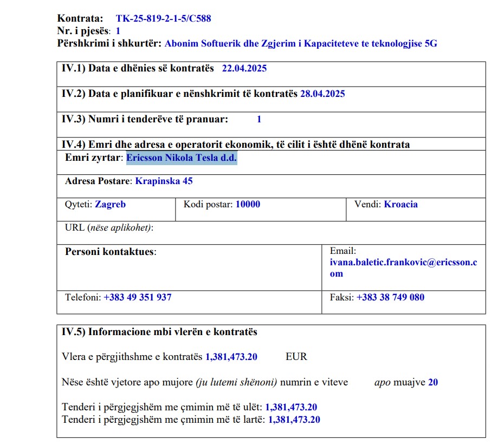Select the lowest-price tender amount
Screen dimensions: 504x445
[x=291, y=408]
